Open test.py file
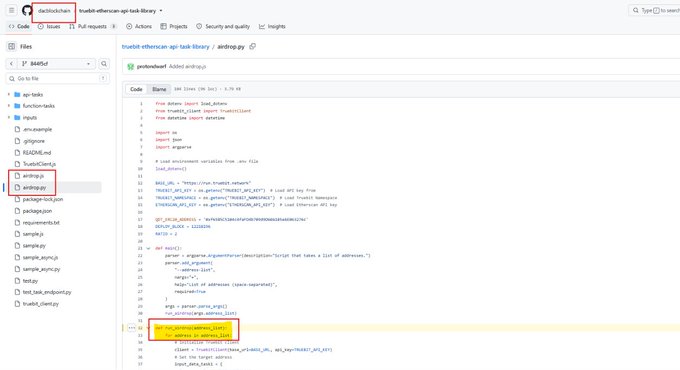 point(30,281)
